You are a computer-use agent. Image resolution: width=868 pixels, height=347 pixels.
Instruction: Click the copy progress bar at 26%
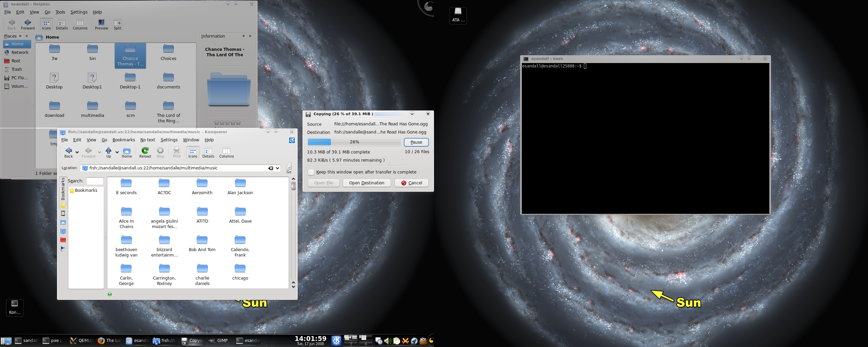click(354, 142)
